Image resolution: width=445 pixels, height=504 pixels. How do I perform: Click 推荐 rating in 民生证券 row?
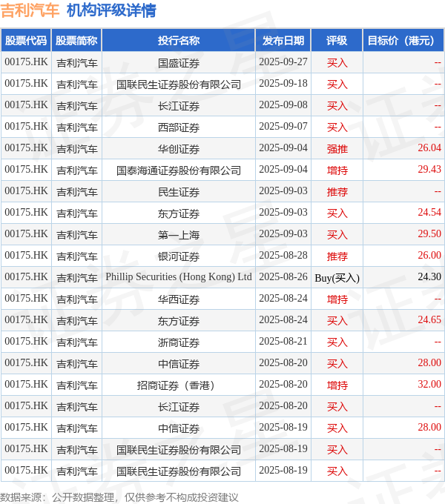(x=337, y=192)
